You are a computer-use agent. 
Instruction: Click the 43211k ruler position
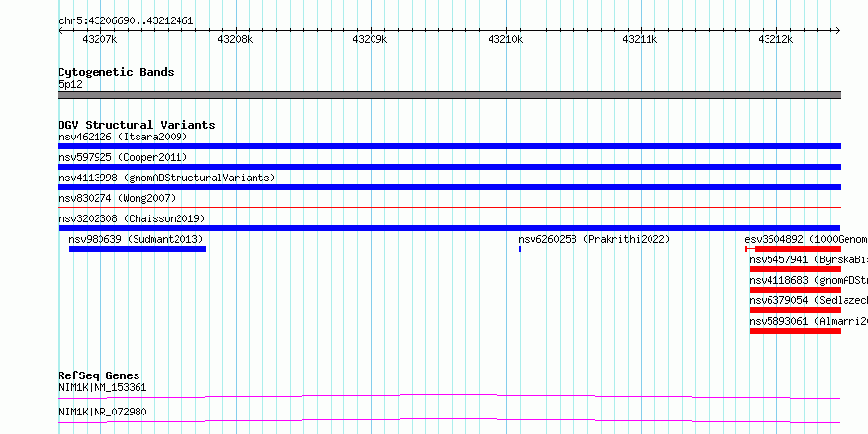click(640, 39)
